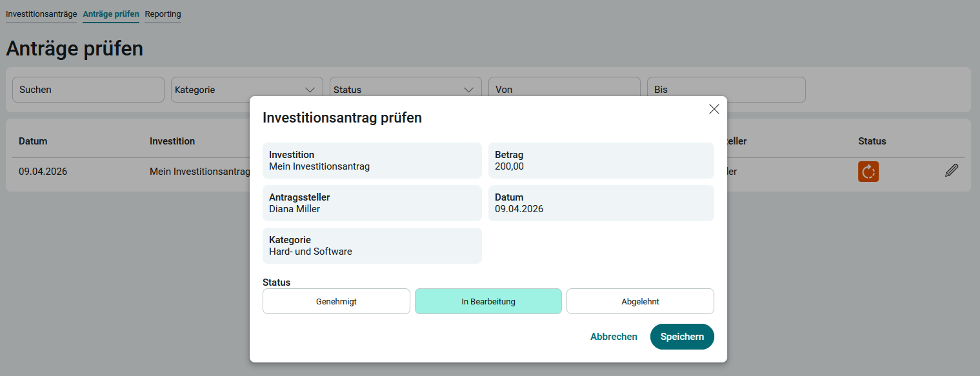Open the Kategorie dropdown filter
Screen dimensions: 980x376
pyautogui.click(x=246, y=90)
